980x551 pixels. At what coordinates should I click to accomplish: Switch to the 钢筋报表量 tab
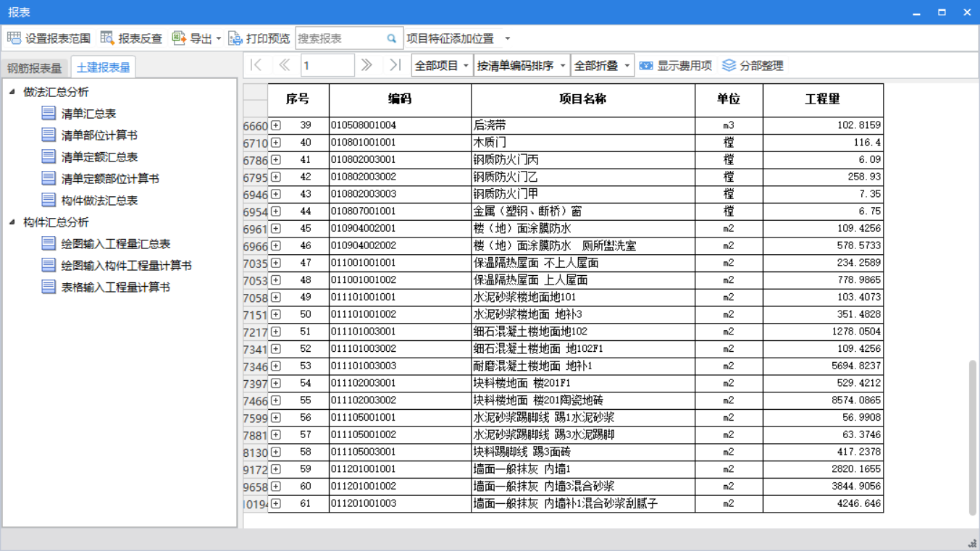35,68
